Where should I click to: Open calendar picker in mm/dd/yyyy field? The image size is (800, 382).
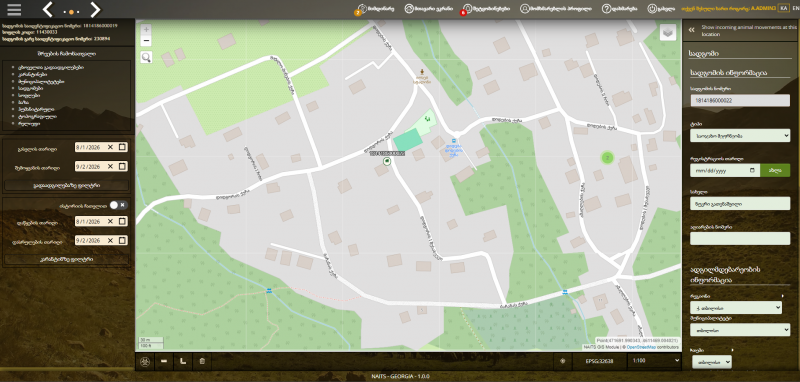(x=752, y=170)
